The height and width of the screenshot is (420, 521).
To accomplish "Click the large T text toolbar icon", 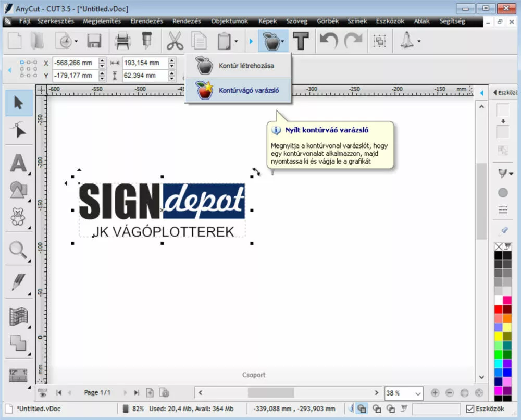I will coord(301,41).
